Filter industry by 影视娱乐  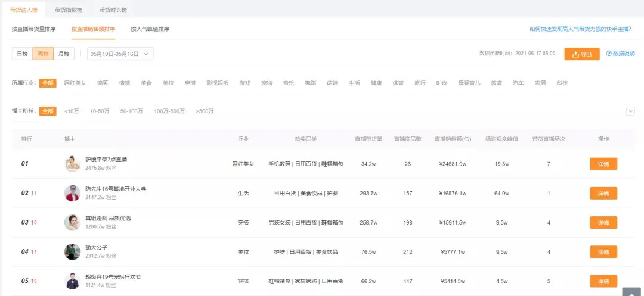point(218,83)
